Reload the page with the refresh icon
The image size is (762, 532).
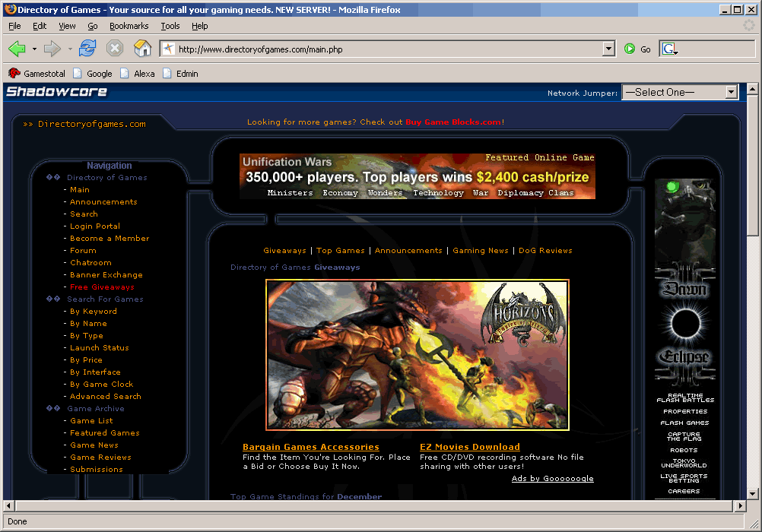coord(87,49)
